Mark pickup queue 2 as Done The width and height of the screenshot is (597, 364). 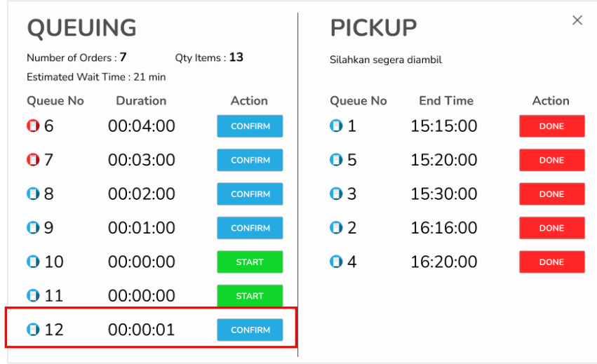tap(551, 228)
